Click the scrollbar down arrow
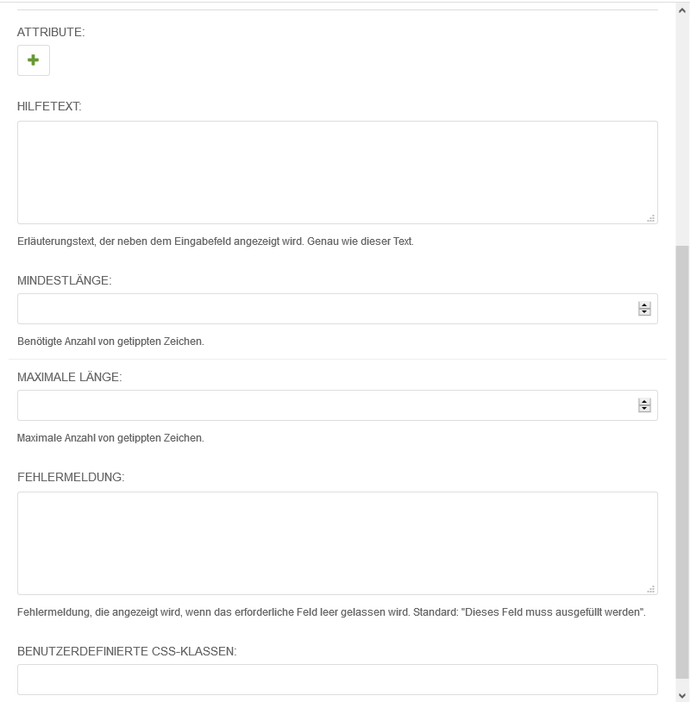 tap(682, 694)
